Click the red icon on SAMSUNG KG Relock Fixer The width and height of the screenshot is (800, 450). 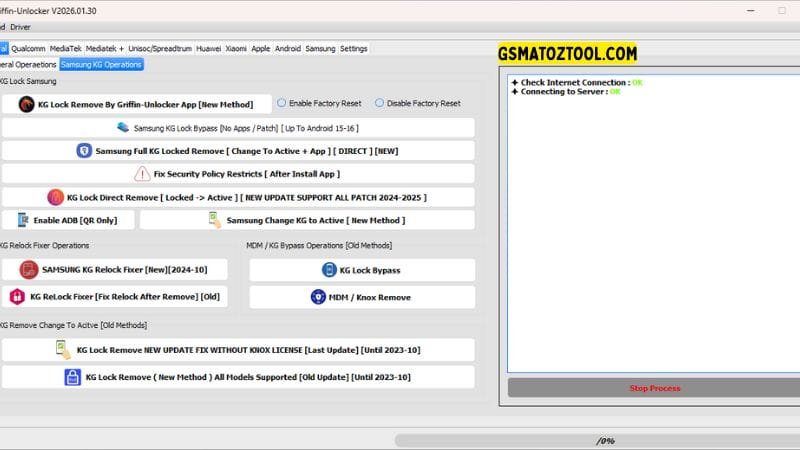29,269
